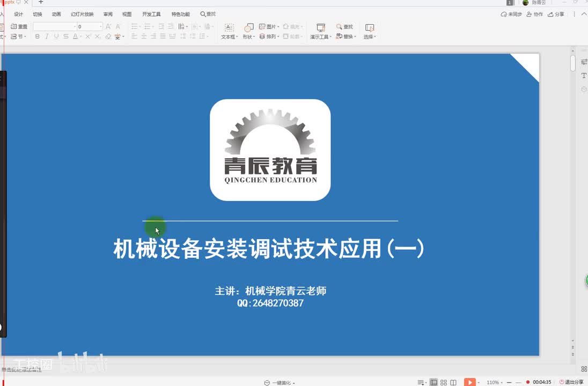This screenshot has height=386, width=588.
Task: Click the 查找 search box in menu bar
Action: [208, 14]
